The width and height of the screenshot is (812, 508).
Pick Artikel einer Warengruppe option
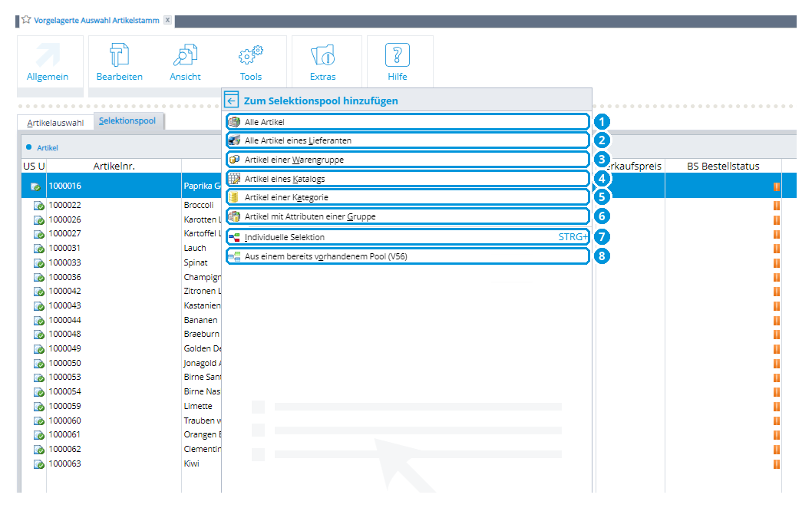(408, 160)
